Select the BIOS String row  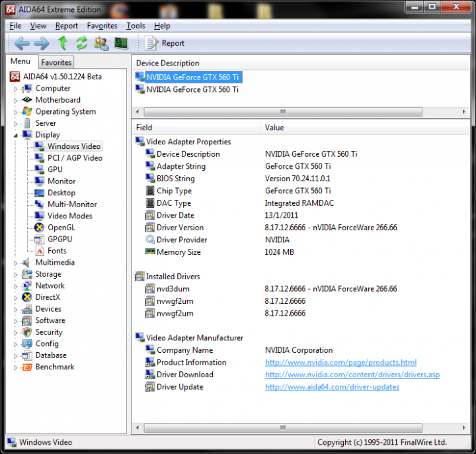coord(238,179)
